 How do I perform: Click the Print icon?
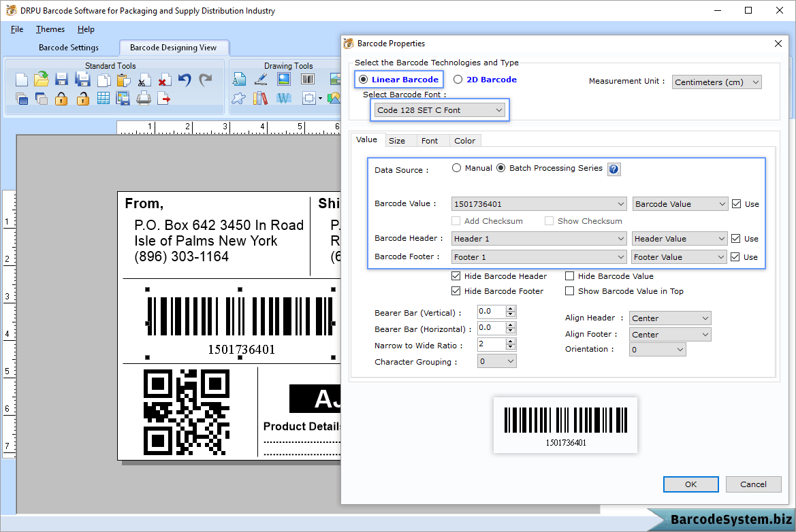144,98
